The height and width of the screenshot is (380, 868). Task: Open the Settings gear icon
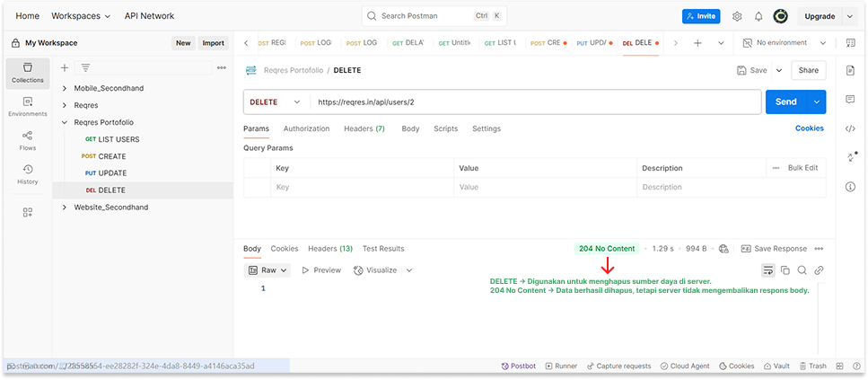[x=737, y=16]
